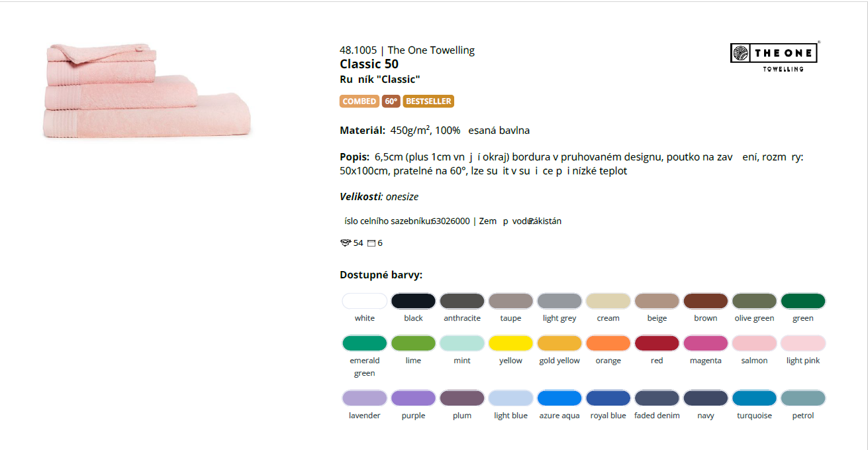Pick the lavender color swatch
The height and width of the screenshot is (450, 868).
[x=365, y=398]
